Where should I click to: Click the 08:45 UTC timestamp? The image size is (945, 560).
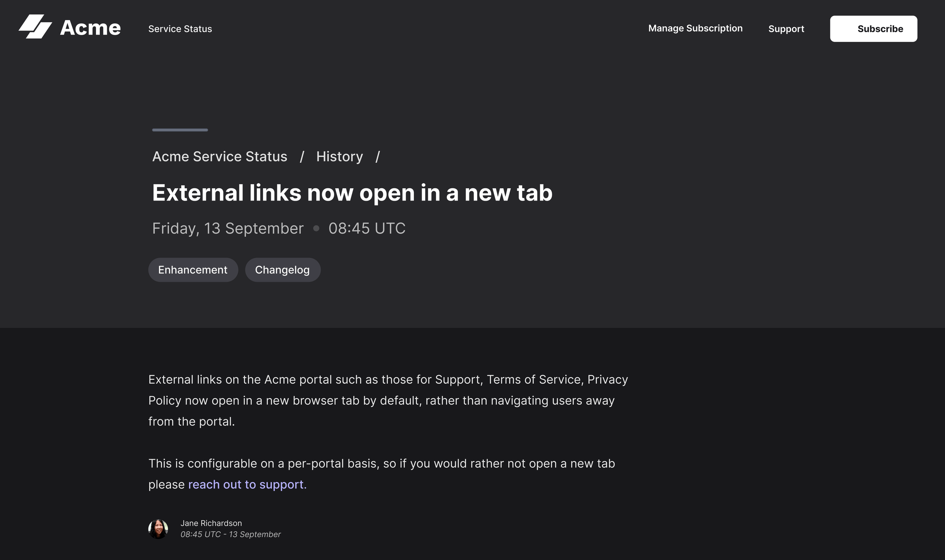point(367,228)
